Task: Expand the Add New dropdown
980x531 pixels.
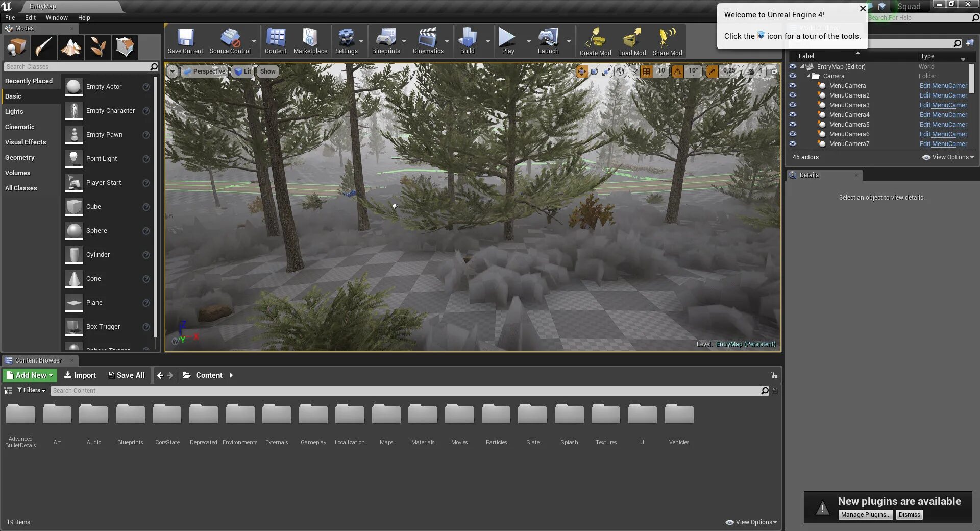Action: [30, 375]
